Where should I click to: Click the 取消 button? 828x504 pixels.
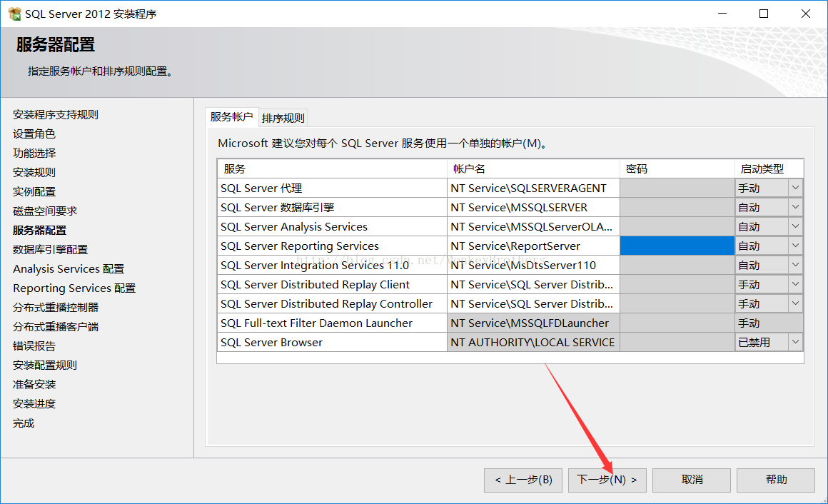pos(692,480)
